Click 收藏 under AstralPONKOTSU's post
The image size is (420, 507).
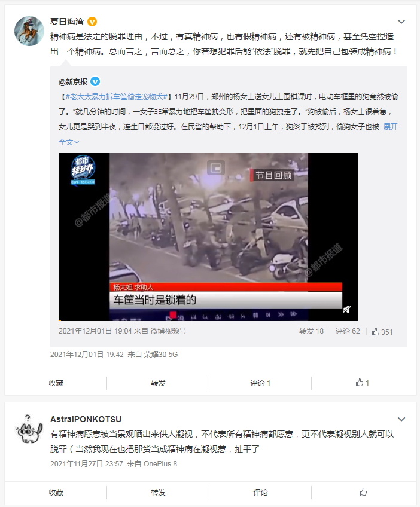(x=56, y=492)
